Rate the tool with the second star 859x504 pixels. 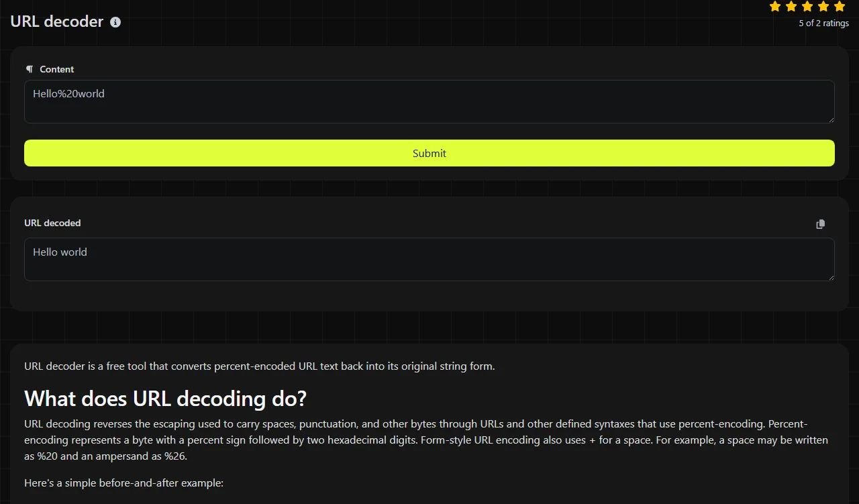point(791,7)
